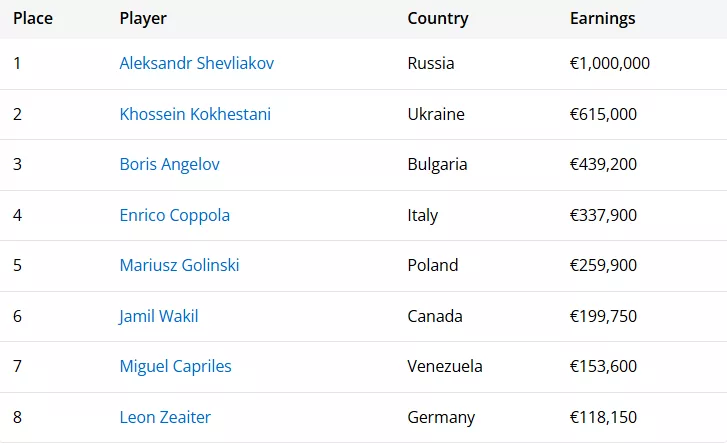Select the €439,200 earnings value
This screenshot has width=727, height=443.
click(x=603, y=164)
